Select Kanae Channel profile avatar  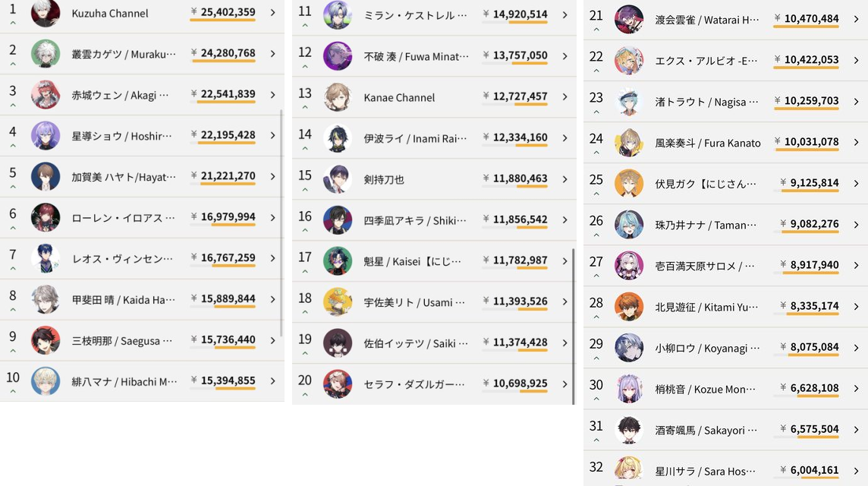338,97
